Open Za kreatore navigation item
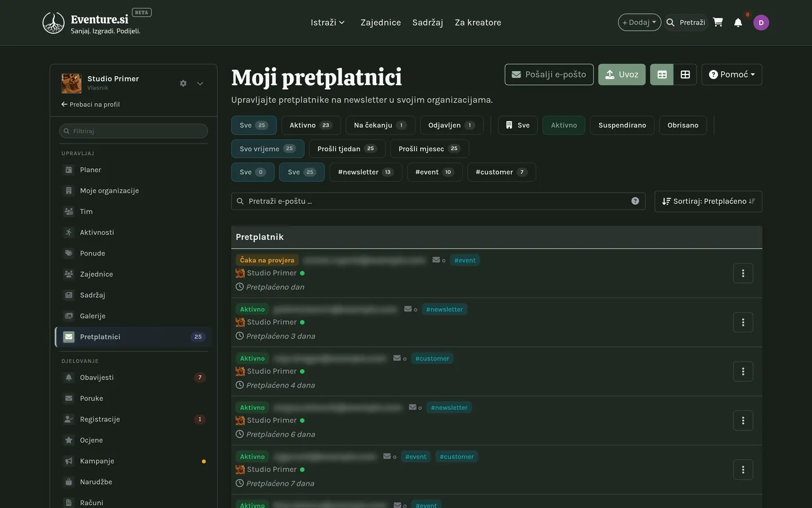Viewport: 812px width, 508px height. click(x=478, y=23)
